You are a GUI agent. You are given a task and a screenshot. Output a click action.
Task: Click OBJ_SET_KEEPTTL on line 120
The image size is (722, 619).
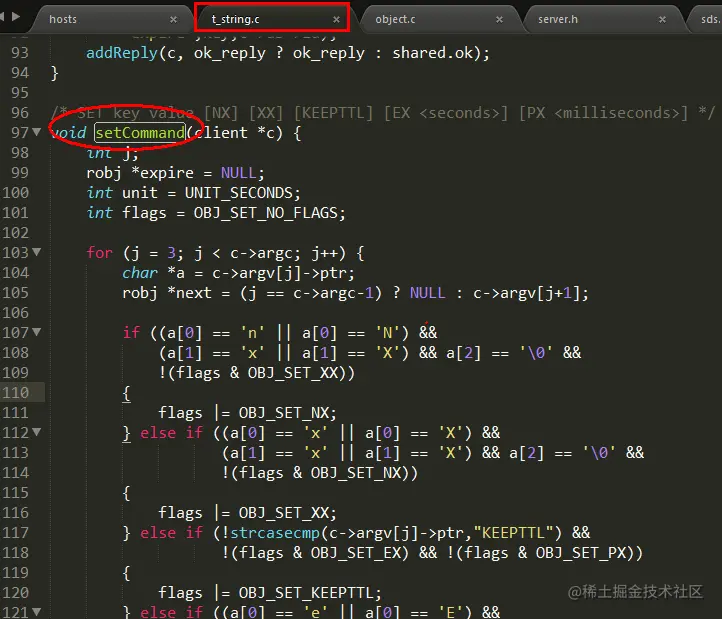(x=306, y=593)
